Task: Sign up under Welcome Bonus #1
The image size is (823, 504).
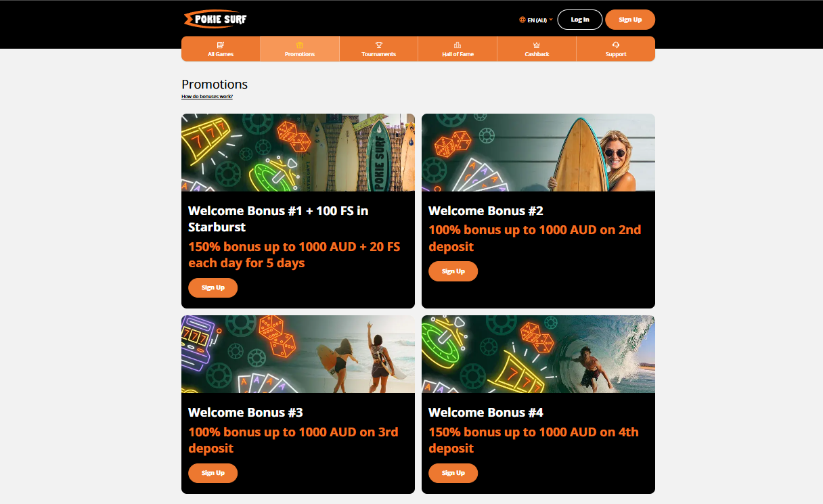Action: pyautogui.click(x=213, y=288)
